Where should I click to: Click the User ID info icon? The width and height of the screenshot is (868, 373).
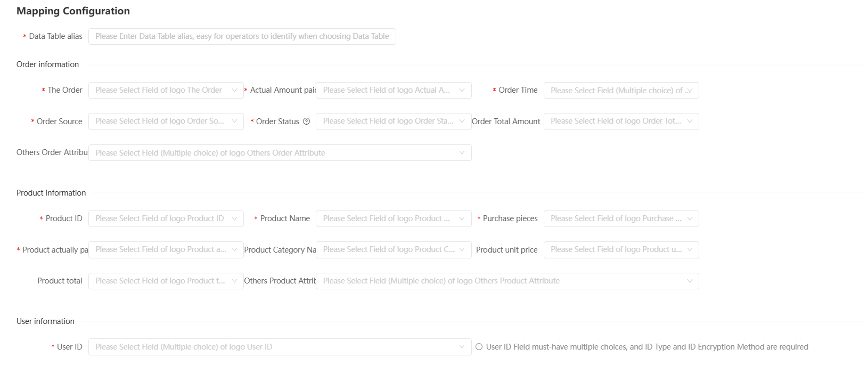pos(479,347)
